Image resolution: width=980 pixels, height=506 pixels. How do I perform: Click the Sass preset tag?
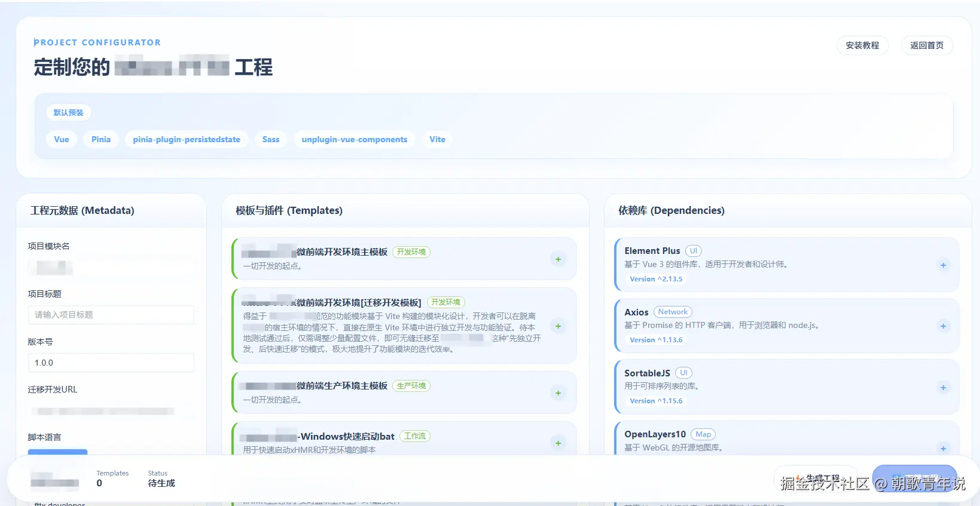pyautogui.click(x=271, y=139)
